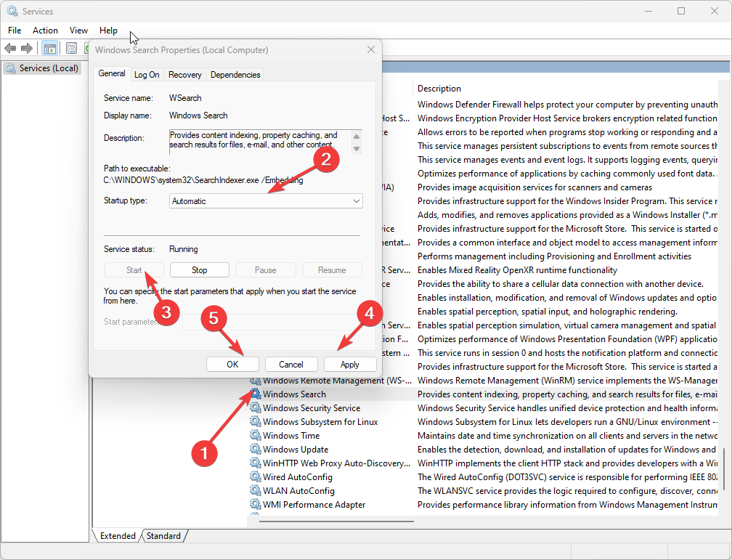This screenshot has width=732, height=560.
Task: Click gear icon next to Windows Update
Action: [255, 449]
